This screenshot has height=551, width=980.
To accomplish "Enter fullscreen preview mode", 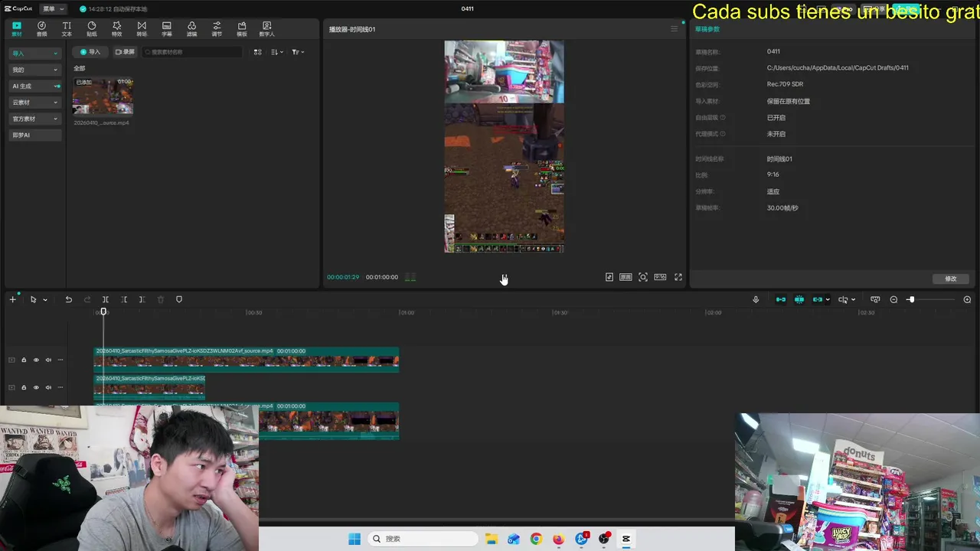I will pyautogui.click(x=678, y=277).
